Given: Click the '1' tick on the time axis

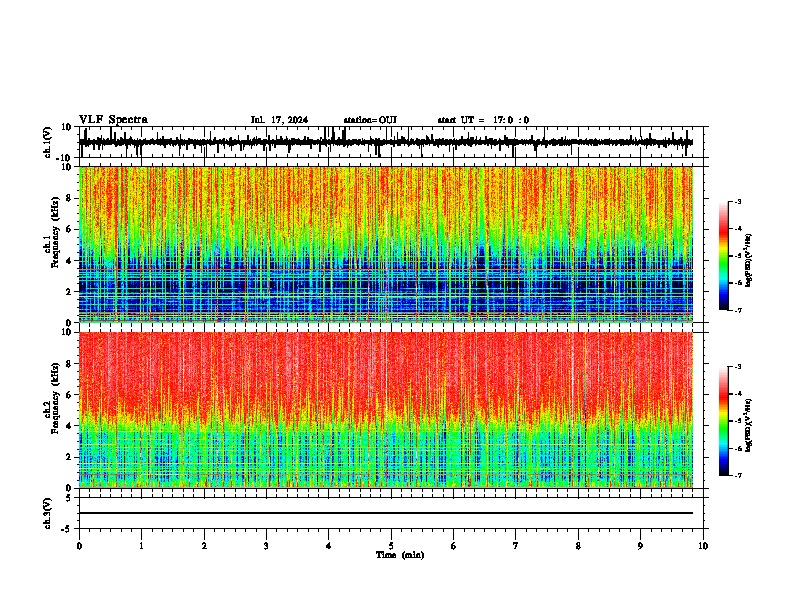Looking at the screenshot, I should (141, 546).
